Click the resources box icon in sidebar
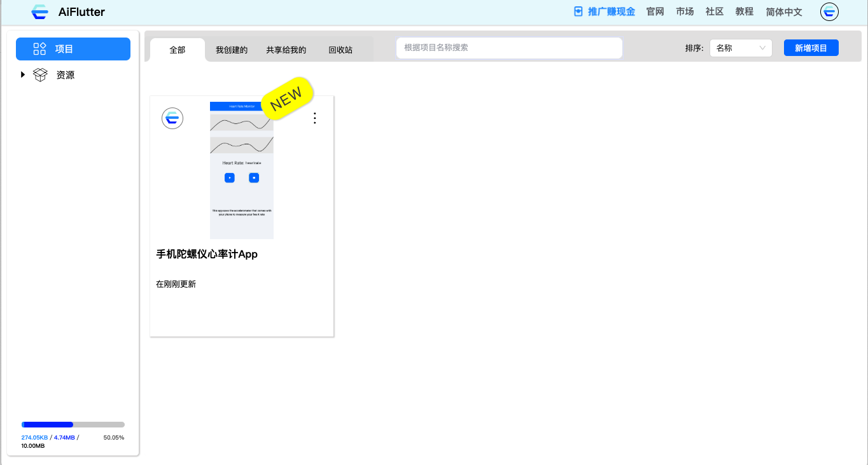This screenshot has width=868, height=465. tap(40, 75)
